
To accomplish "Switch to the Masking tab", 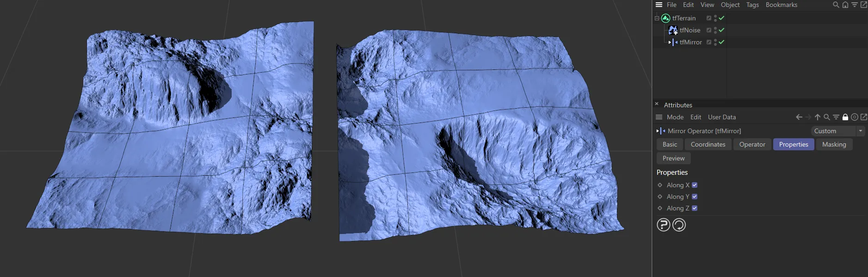I will point(834,145).
